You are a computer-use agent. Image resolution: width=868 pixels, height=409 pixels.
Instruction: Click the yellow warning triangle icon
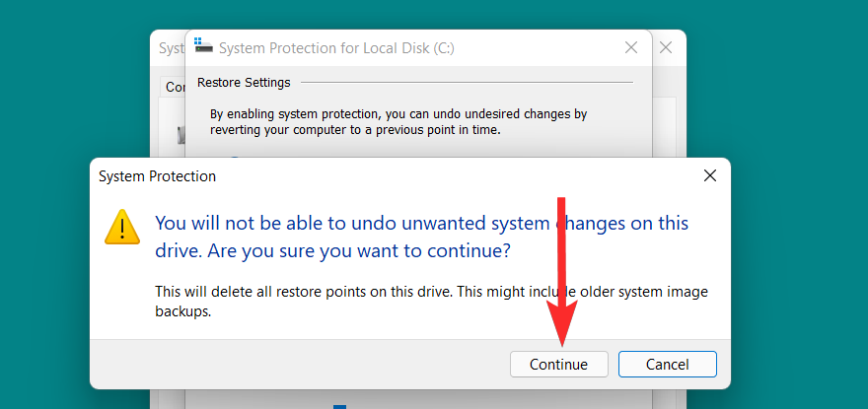122,227
